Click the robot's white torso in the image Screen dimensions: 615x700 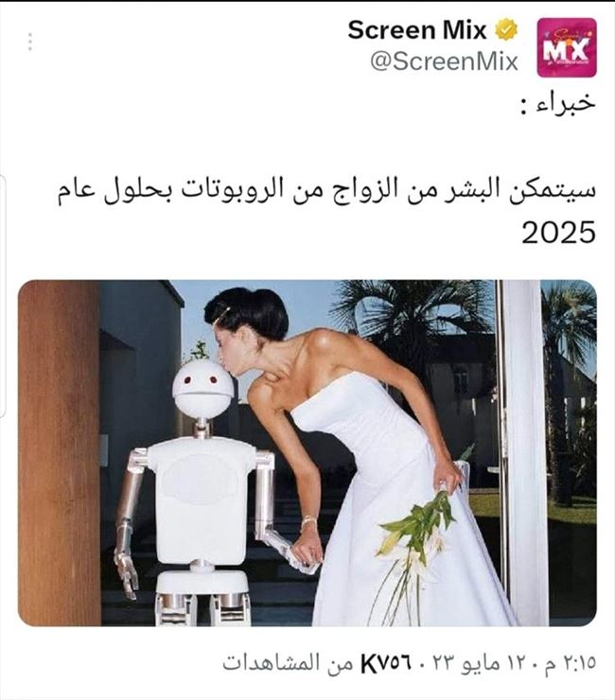(202, 499)
